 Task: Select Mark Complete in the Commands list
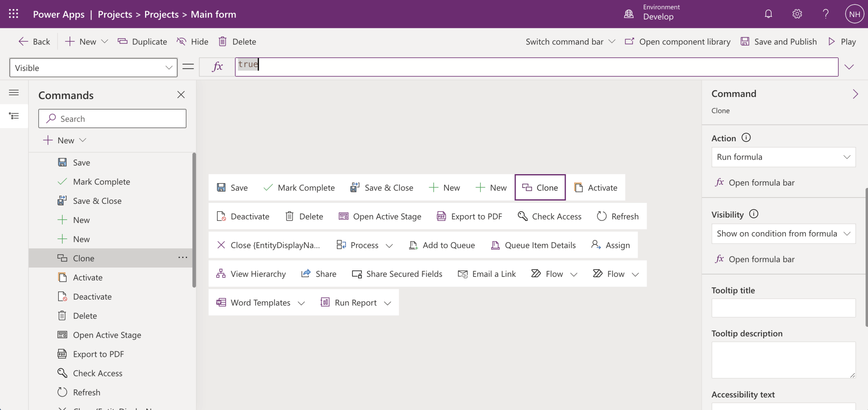[101, 182]
